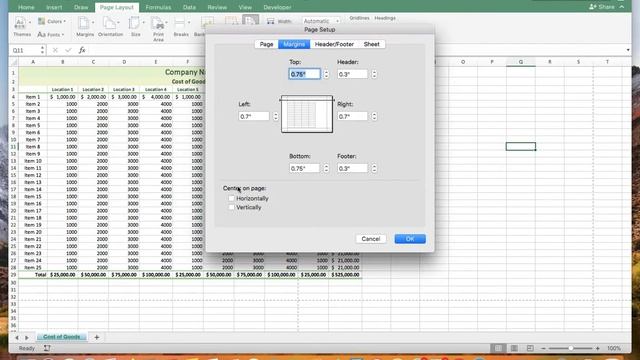Click the formula bar confirm checkmark
Screen dimensions: 640x360
[x=68, y=50]
